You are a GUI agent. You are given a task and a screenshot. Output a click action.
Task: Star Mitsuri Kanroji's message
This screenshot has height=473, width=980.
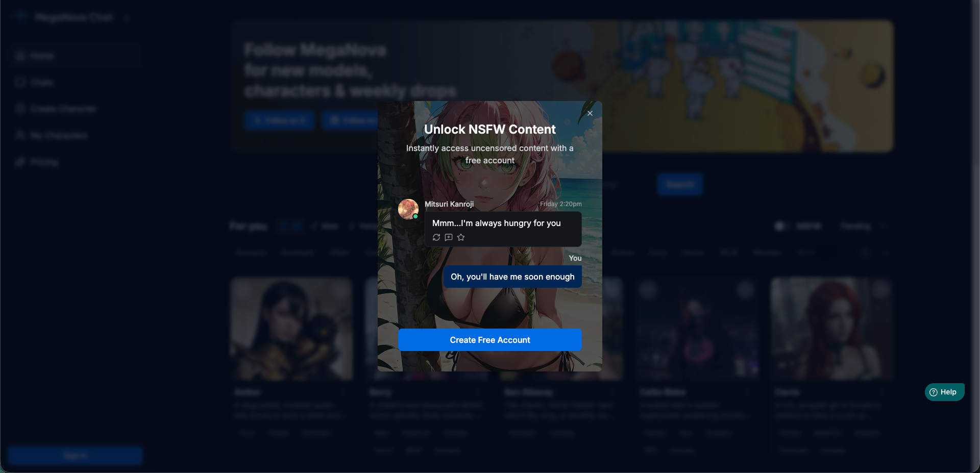point(461,237)
